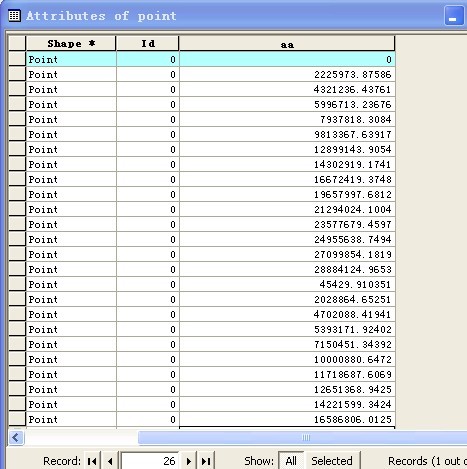
Task: Go to first record navigation arrow
Action: 92,461
